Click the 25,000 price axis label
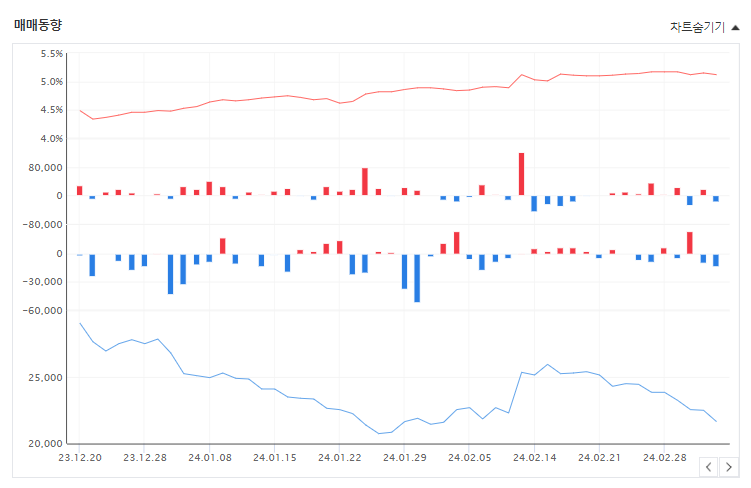This screenshot has height=488, width=751. pos(46,378)
